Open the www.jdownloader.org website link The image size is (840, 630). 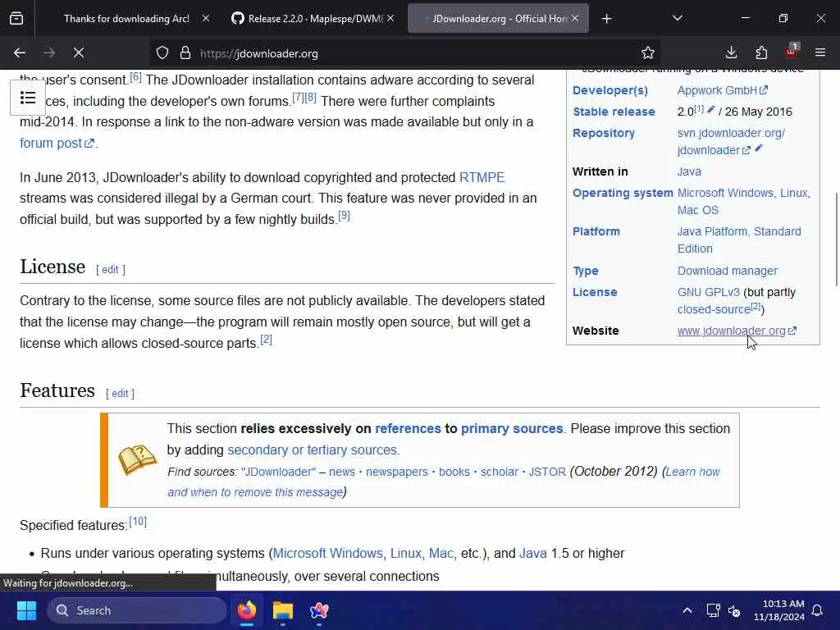click(x=737, y=331)
